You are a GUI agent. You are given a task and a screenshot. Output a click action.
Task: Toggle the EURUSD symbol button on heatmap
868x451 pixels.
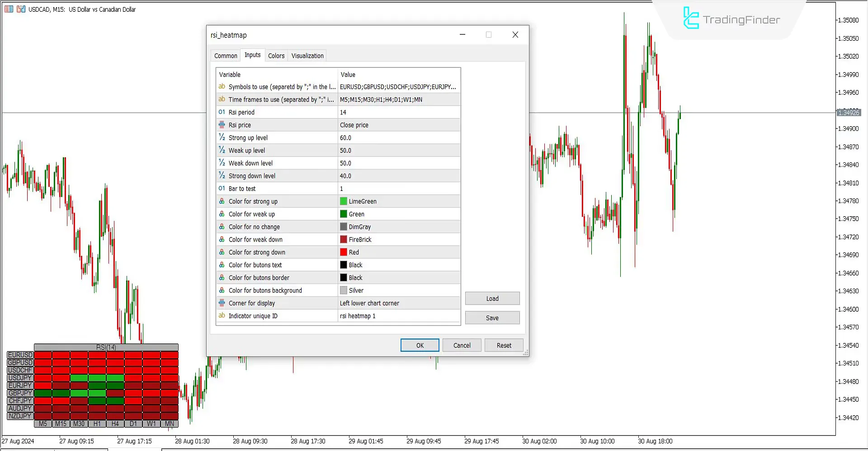[x=20, y=355]
